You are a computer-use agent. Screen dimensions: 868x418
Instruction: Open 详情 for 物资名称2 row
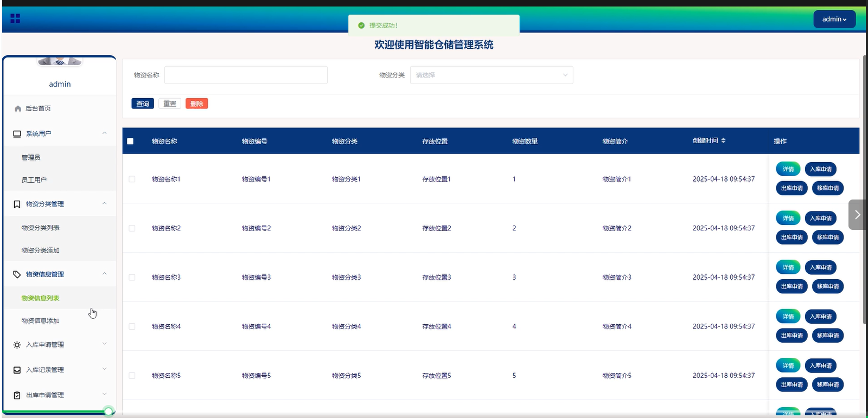788,218
